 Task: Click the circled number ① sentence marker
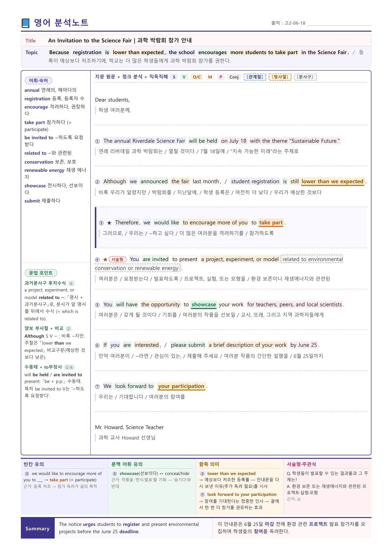pos(97,141)
